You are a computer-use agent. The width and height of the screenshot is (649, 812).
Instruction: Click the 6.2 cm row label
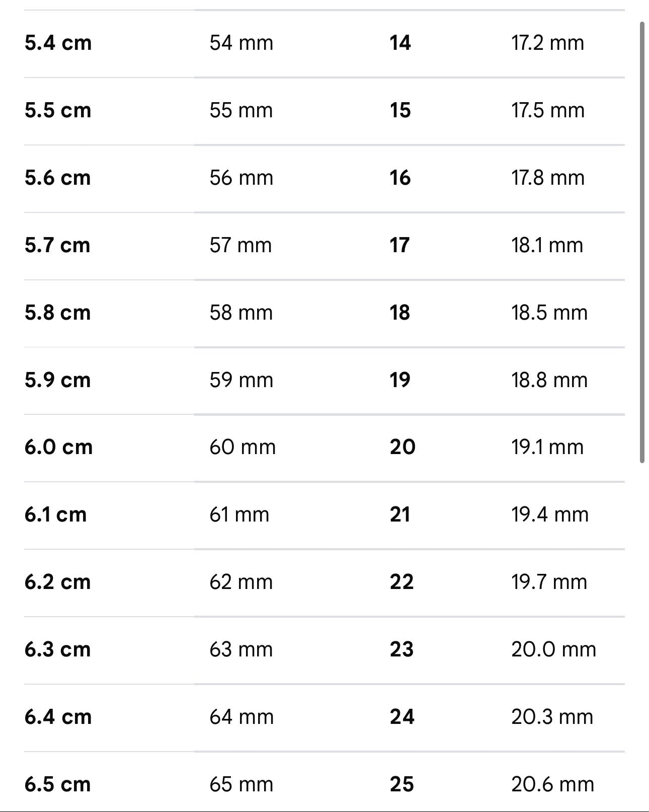click(57, 582)
